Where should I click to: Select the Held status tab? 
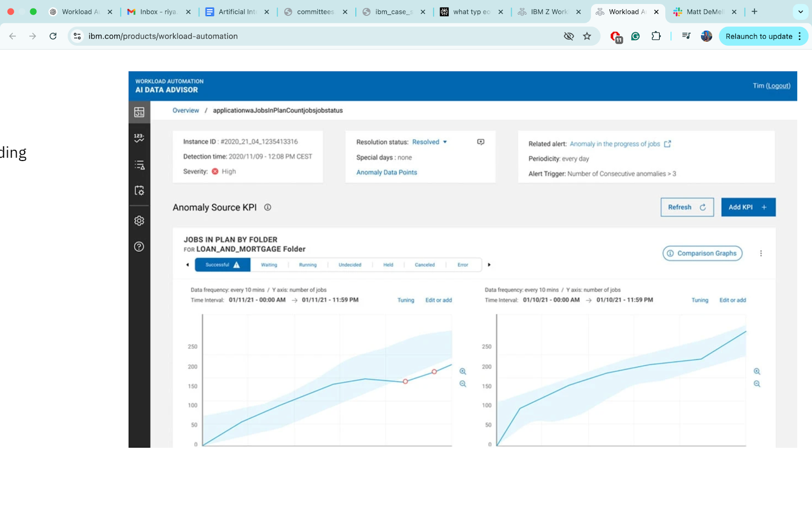388,265
